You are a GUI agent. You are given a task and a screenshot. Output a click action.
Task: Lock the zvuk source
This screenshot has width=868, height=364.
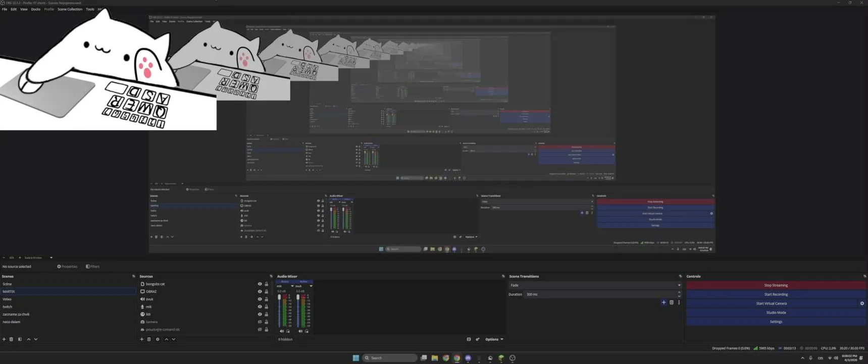[x=267, y=299]
